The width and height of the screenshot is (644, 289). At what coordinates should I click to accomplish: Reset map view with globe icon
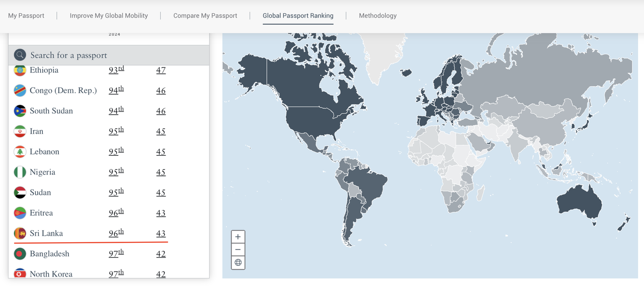click(238, 262)
